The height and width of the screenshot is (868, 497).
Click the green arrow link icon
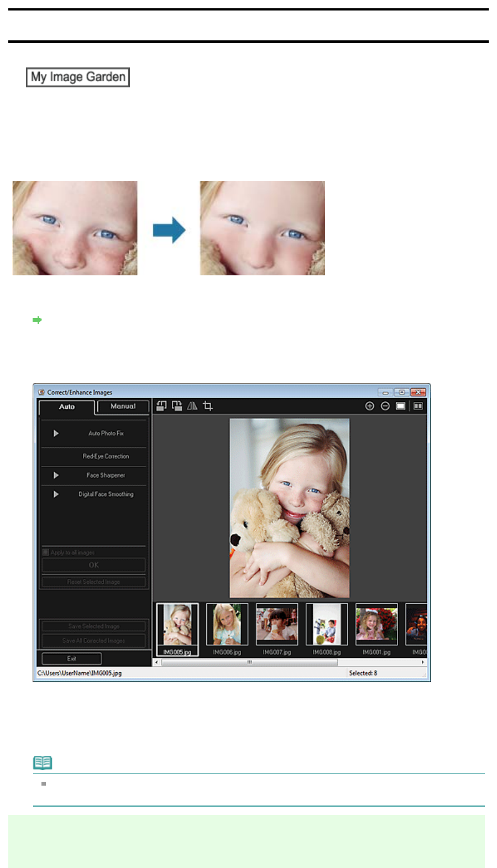[38, 320]
